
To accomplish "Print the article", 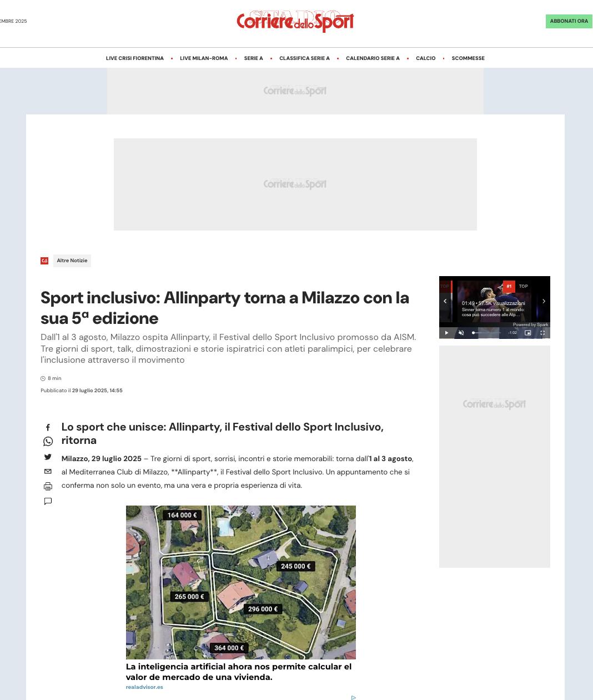I will coord(48,486).
